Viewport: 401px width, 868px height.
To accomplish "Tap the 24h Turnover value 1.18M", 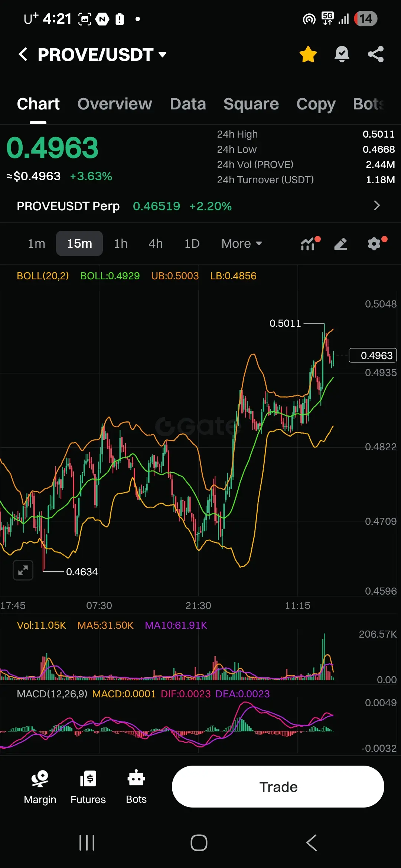I will pyautogui.click(x=380, y=180).
